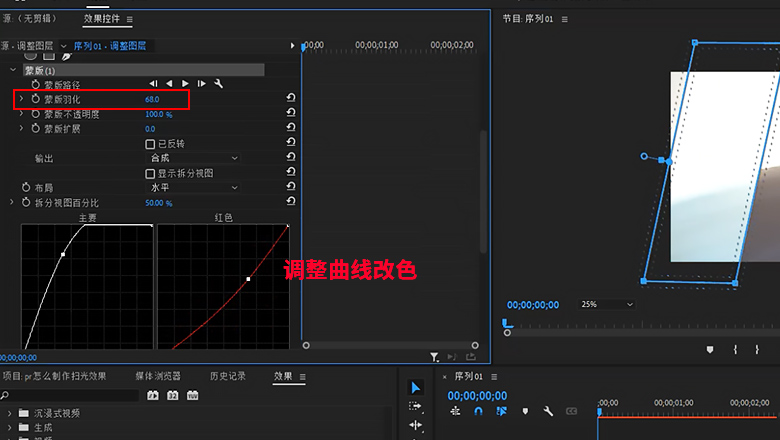Click the control point on the 主要 curve
Screen dimensions: 780x440
63,255
